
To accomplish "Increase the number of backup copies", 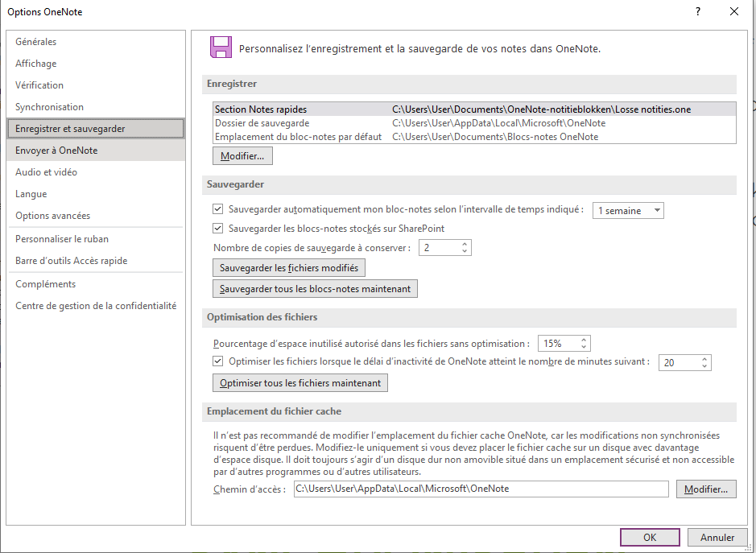I will (465, 245).
